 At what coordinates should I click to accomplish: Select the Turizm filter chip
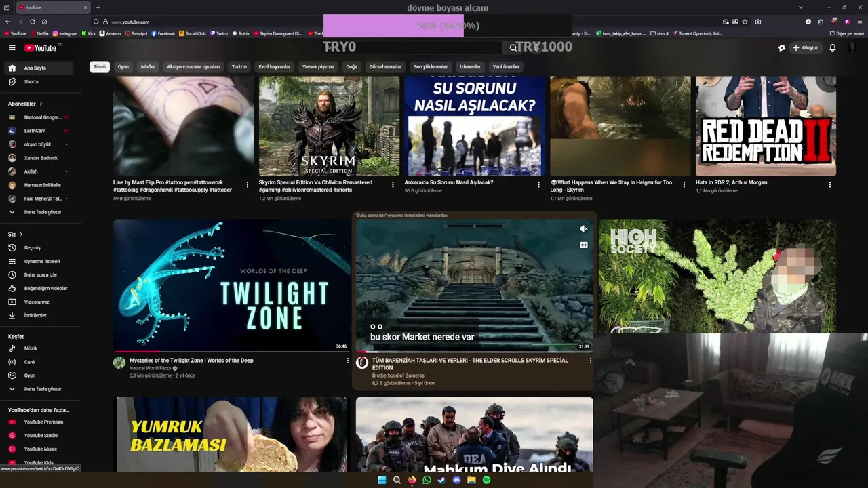coord(239,66)
